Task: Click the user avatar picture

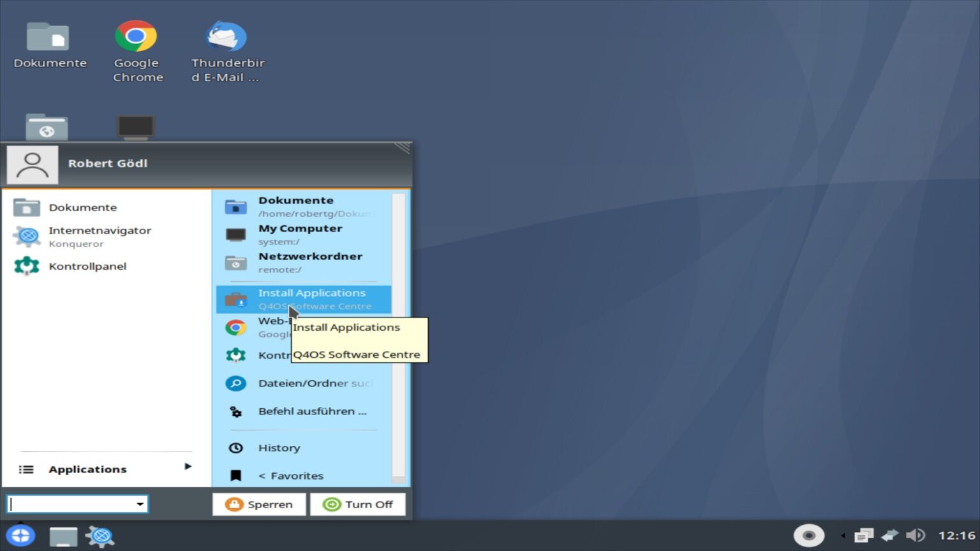Action: (33, 164)
